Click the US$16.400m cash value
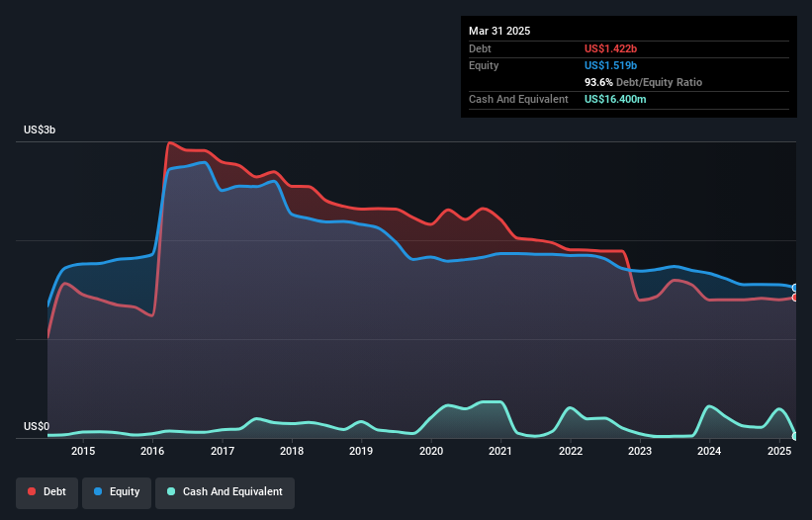The width and height of the screenshot is (812, 520). coord(615,99)
